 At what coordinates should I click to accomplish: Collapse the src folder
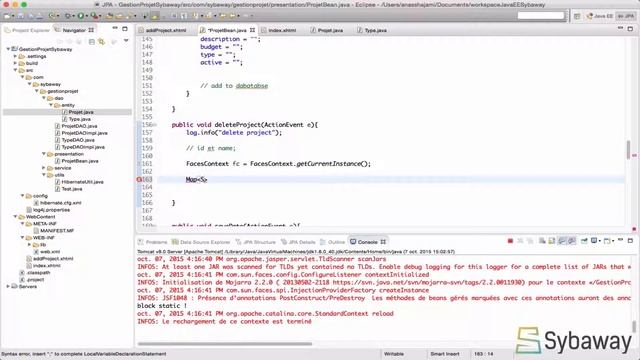[16, 70]
